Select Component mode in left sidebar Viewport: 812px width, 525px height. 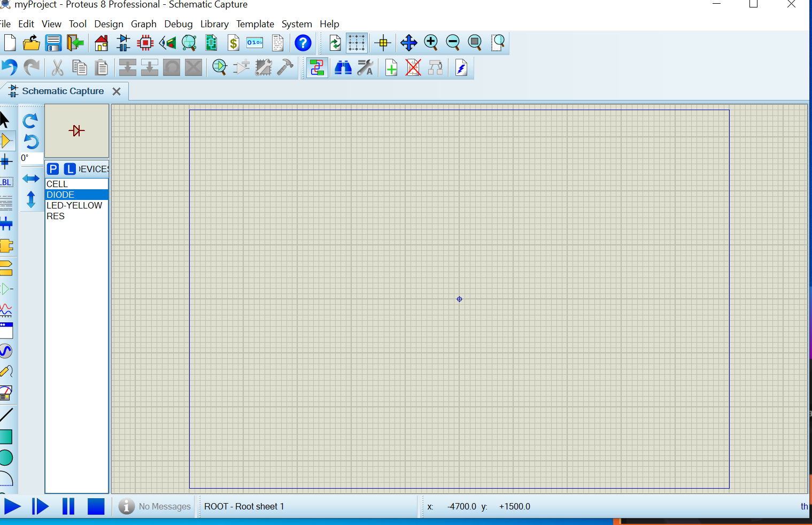[x=6, y=141]
